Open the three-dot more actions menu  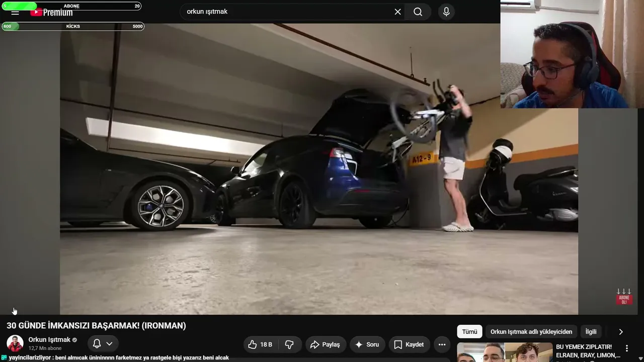(442, 344)
